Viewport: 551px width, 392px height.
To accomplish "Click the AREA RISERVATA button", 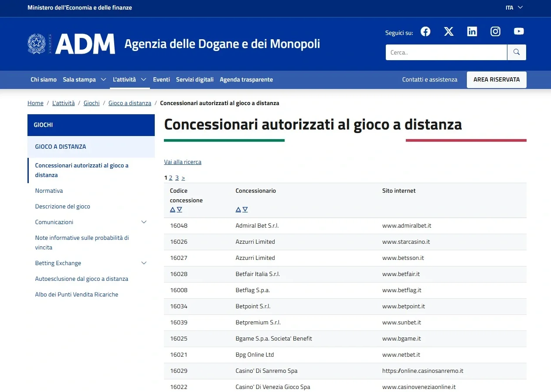I will [x=497, y=80].
